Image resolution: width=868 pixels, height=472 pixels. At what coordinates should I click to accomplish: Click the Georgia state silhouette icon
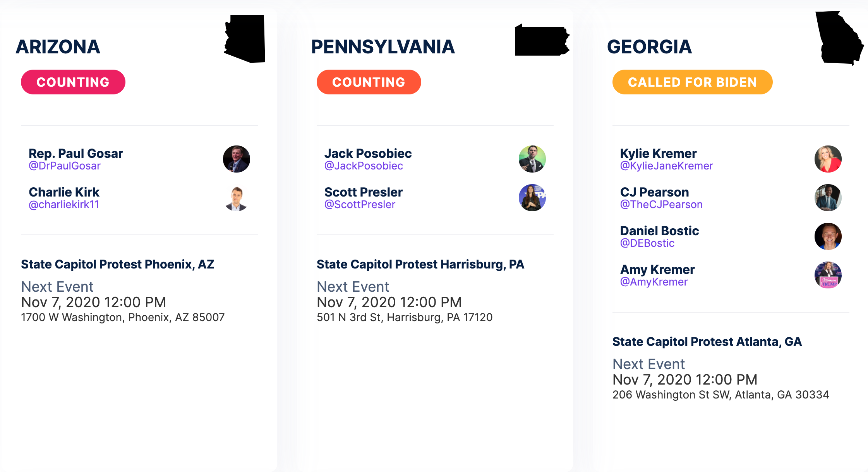tap(839, 39)
